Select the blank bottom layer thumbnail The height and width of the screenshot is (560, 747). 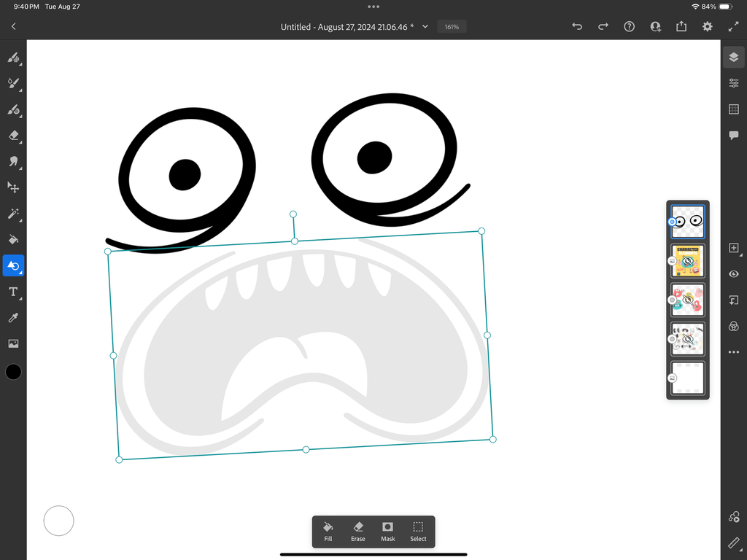687,378
